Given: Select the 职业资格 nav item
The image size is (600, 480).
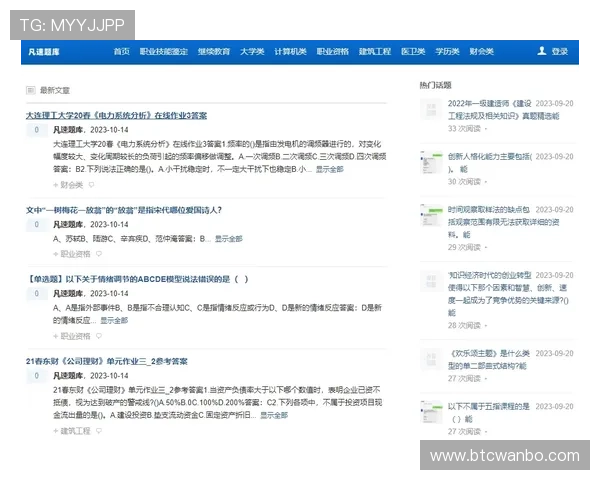Looking at the screenshot, I should coord(333,51).
